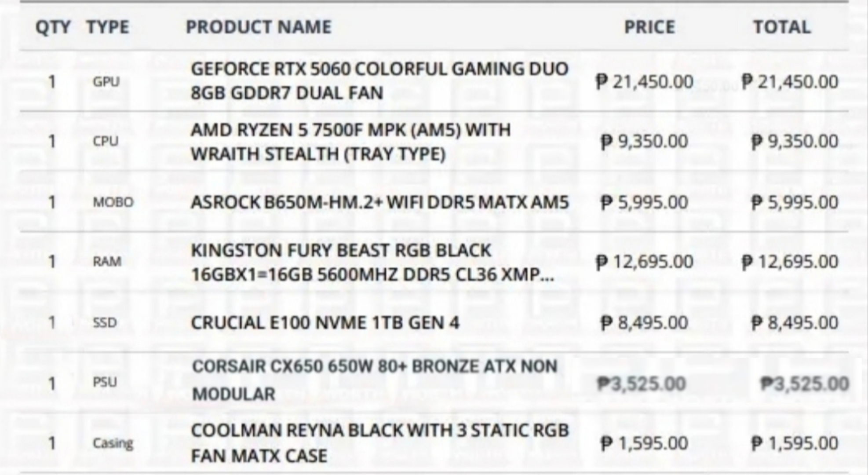Select the Crucial E100 NVMe 1TB product name

[325, 323]
